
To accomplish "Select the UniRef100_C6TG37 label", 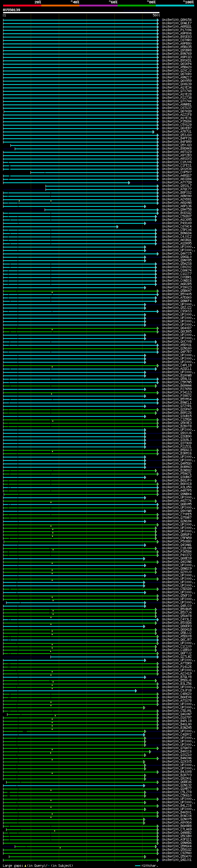I will 177,108.
